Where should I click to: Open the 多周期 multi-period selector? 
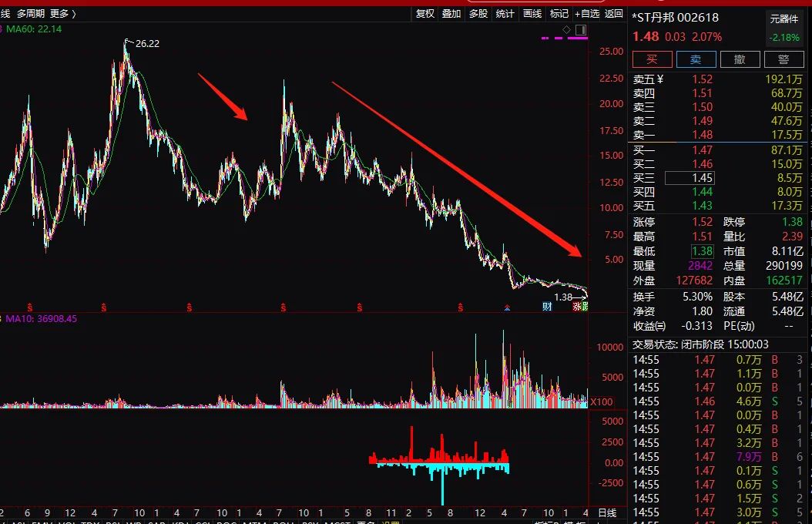pos(31,13)
